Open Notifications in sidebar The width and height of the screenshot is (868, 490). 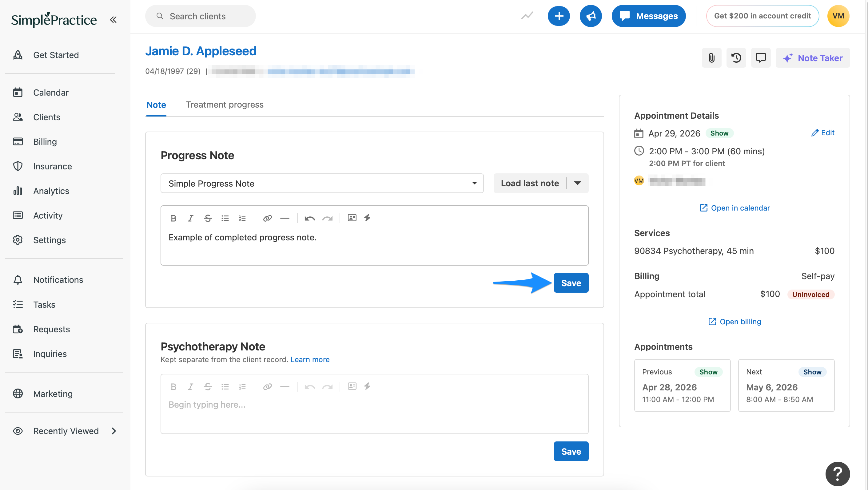click(48, 279)
